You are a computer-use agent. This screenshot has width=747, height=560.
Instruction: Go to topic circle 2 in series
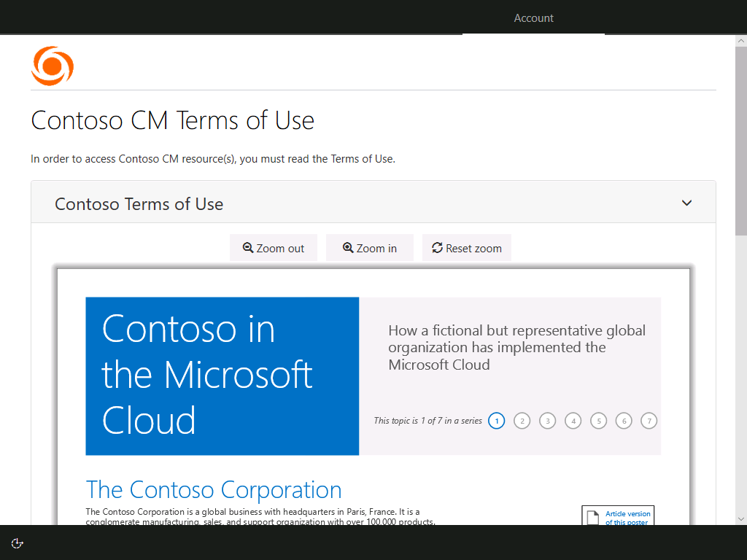click(x=522, y=421)
